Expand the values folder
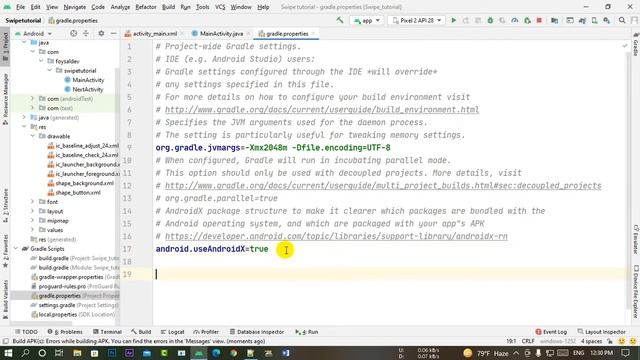Screen dimensions: 640x360 pos(32,230)
